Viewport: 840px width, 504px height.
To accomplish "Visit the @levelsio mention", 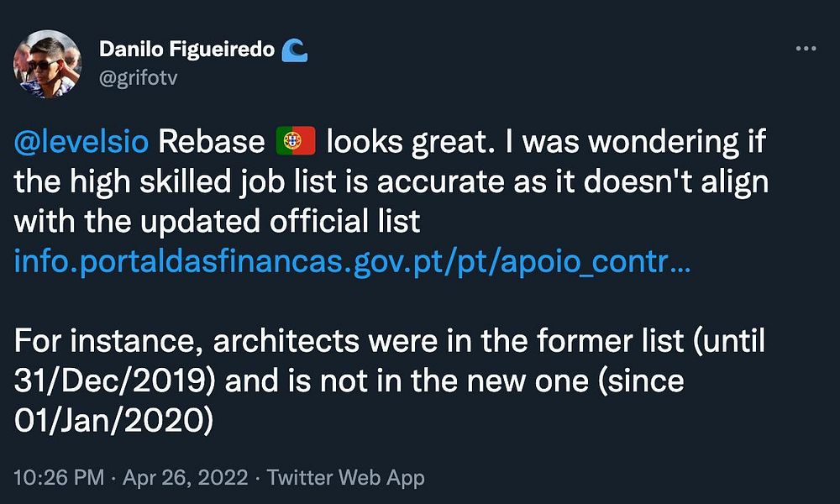I will point(81,142).
